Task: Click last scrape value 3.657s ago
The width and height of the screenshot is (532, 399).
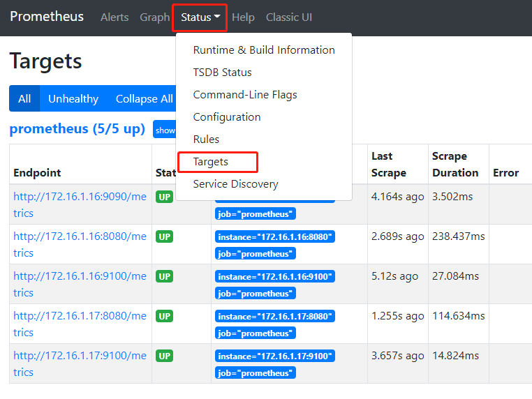Action: [398, 356]
